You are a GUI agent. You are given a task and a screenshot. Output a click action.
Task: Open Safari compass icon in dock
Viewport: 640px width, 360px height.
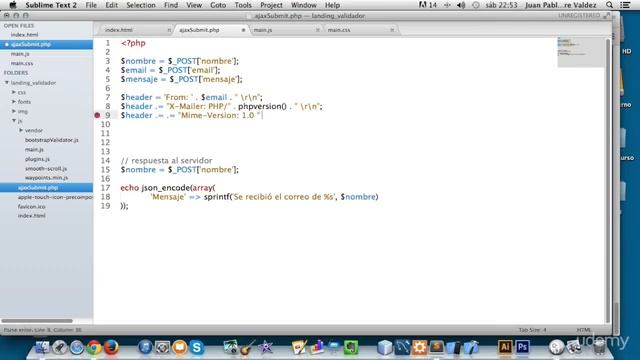(77, 347)
